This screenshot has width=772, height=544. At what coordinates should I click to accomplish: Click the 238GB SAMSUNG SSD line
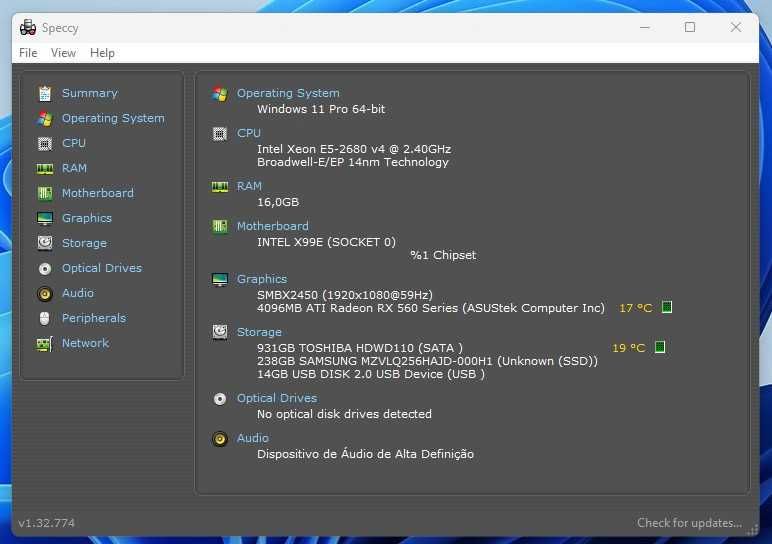(427, 361)
